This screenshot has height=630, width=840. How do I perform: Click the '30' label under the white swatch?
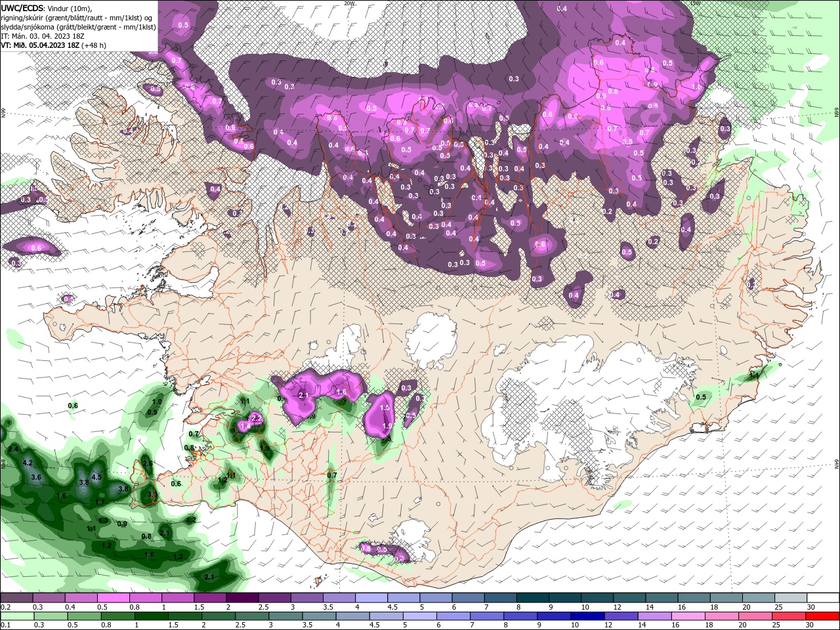tap(811, 607)
